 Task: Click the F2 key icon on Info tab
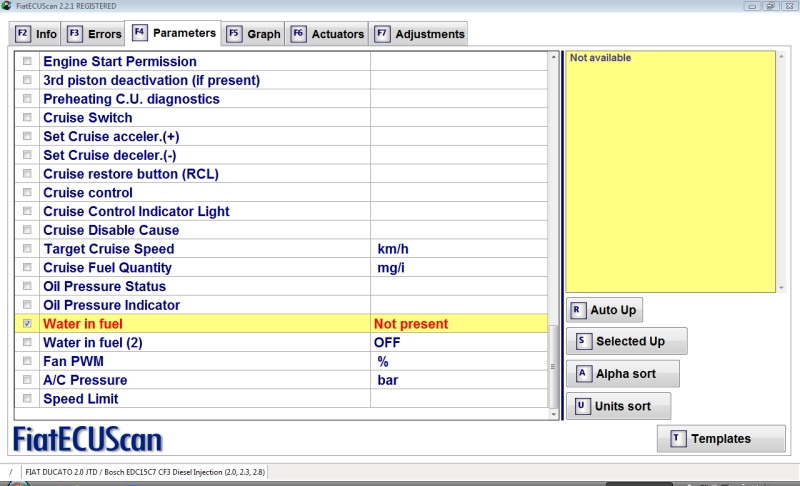(22, 34)
